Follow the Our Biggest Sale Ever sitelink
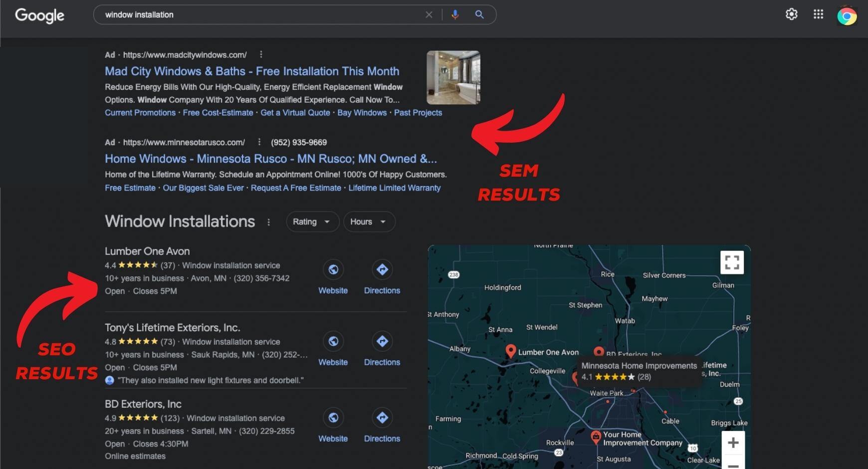This screenshot has height=469, width=868. [x=203, y=188]
